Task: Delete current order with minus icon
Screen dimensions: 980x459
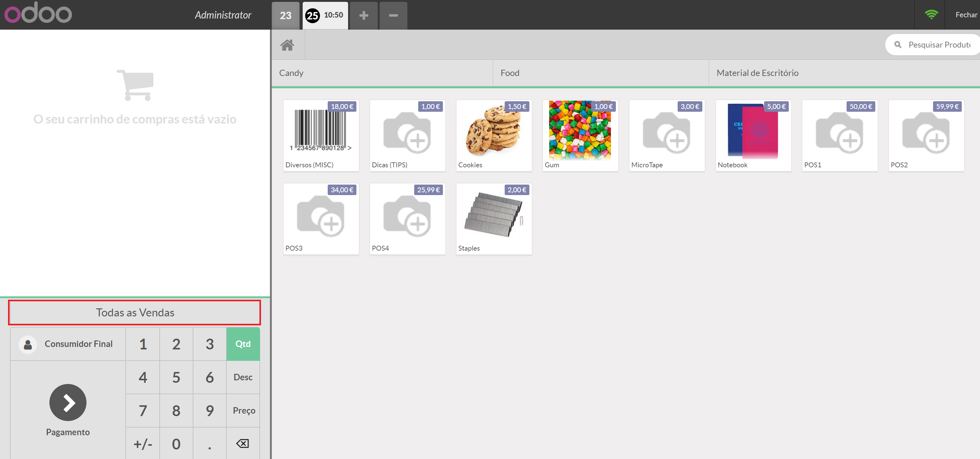Action: (x=393, y=15)
